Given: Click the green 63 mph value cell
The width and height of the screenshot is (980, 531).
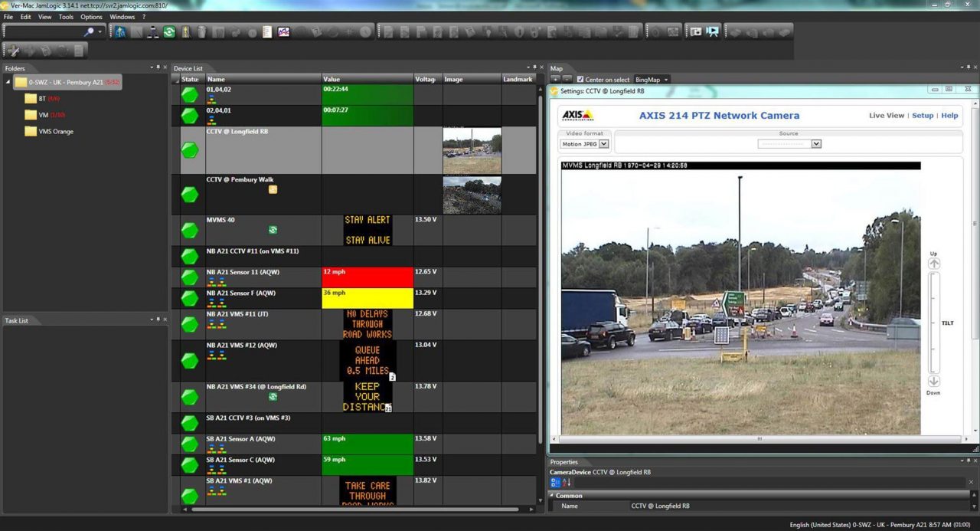Looking at the screenshot, I should [367, 444].
